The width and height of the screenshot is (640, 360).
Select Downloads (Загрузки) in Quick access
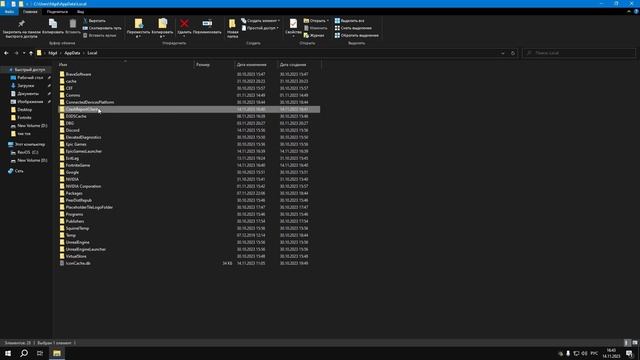click(x=26, y=86)
